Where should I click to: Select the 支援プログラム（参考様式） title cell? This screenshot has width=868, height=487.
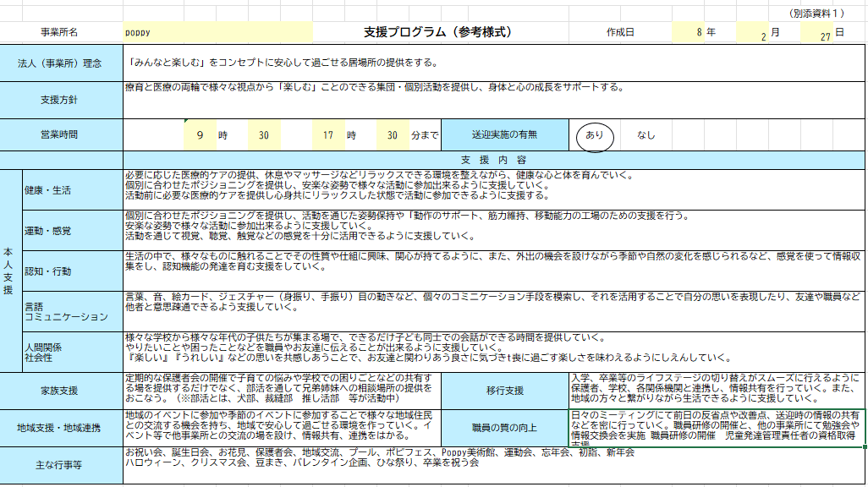point(440,32)
